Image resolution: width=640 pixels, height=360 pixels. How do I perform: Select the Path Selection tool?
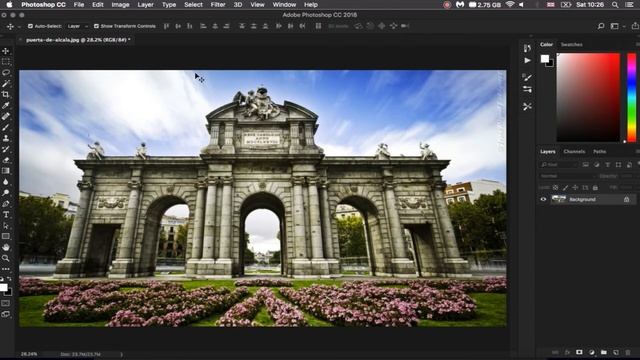pos(6,226)
